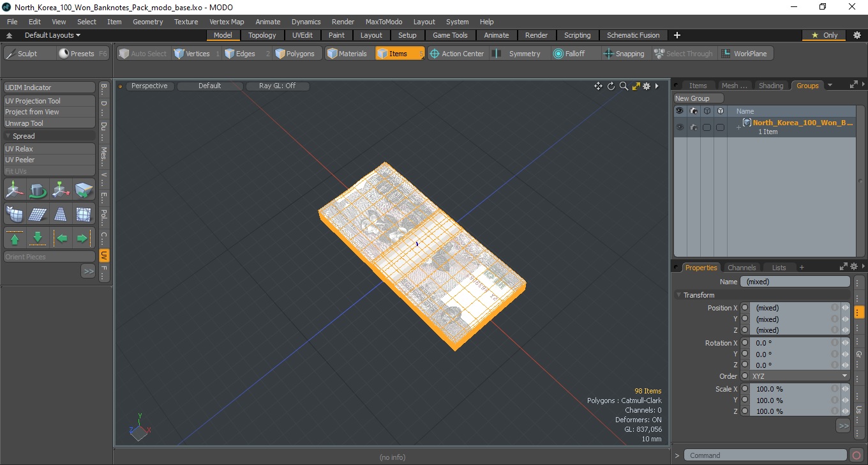Open the Texture menu
The width and height of the screenshot is (868, 465).
point(186,22)
